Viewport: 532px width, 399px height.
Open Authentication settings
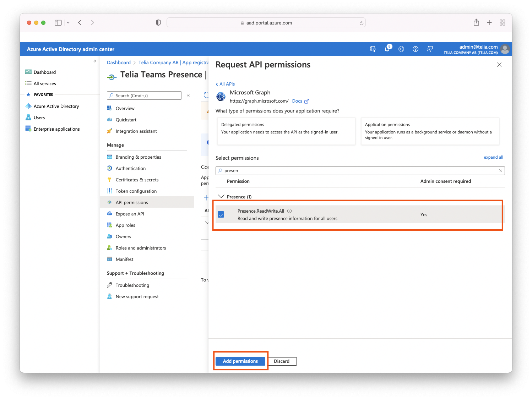(130, 168)
